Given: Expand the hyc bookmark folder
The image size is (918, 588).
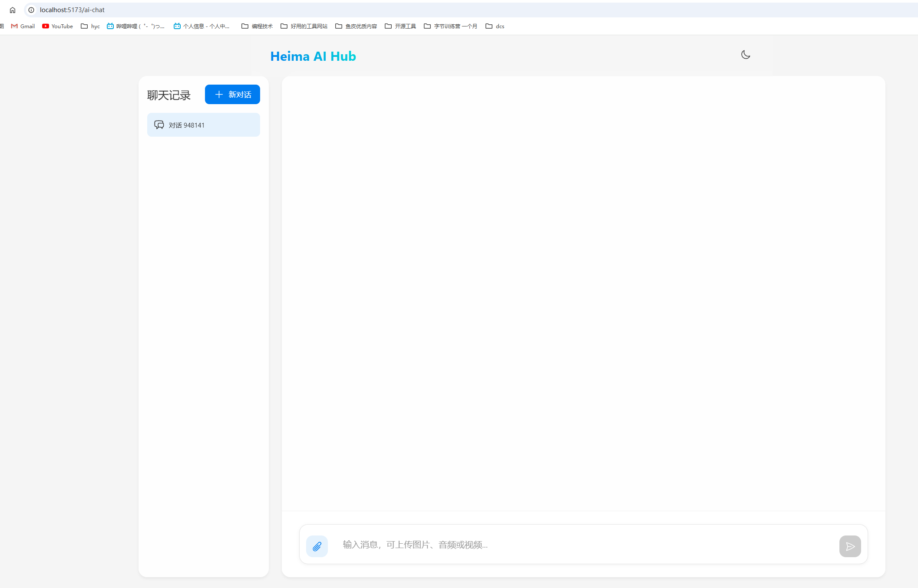Looking at the screenshot, I should point(90,26).
